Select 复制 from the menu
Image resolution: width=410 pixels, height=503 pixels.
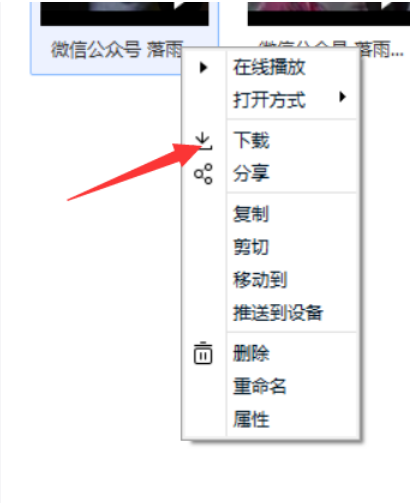tap(251, 213)
